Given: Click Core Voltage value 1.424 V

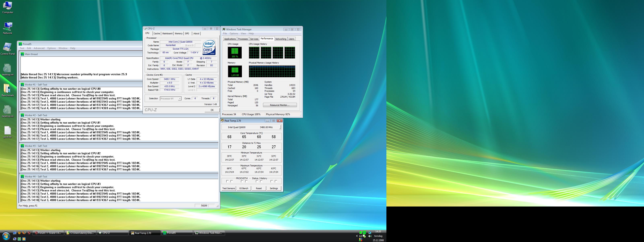Looking at the screenshot, I should point(194,53).
